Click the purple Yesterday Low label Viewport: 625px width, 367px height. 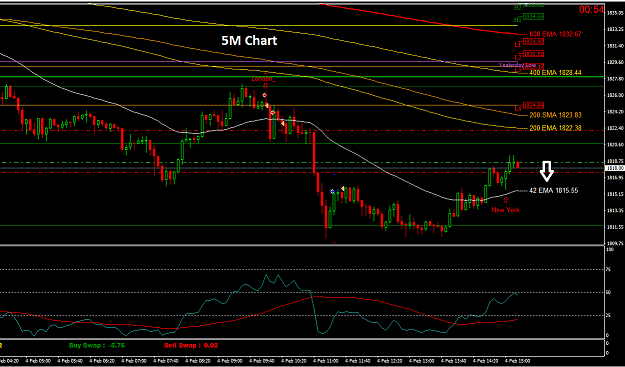click(517, 65)
